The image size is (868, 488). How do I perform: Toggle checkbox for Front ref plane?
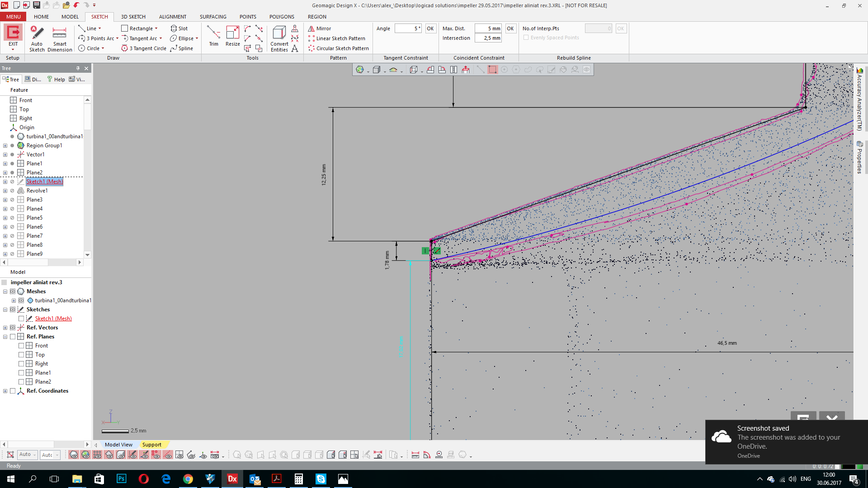point(21,346)
